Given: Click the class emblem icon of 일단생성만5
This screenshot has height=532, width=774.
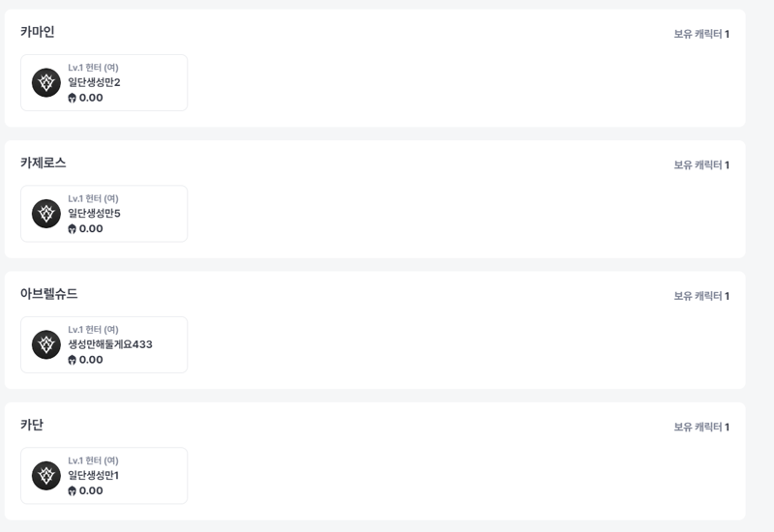Looking at the screenshot, I should tap(46, 214).
